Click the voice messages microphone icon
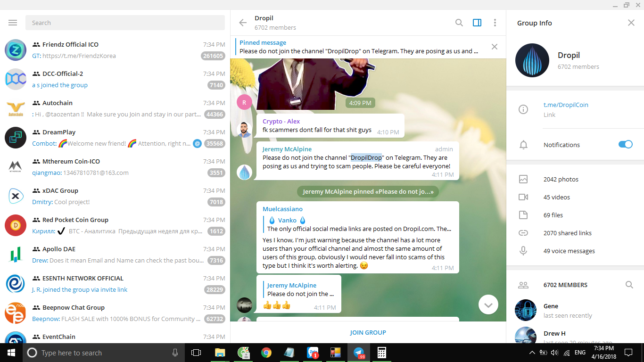Screen dimensions: 644x362 coord(523,251)
